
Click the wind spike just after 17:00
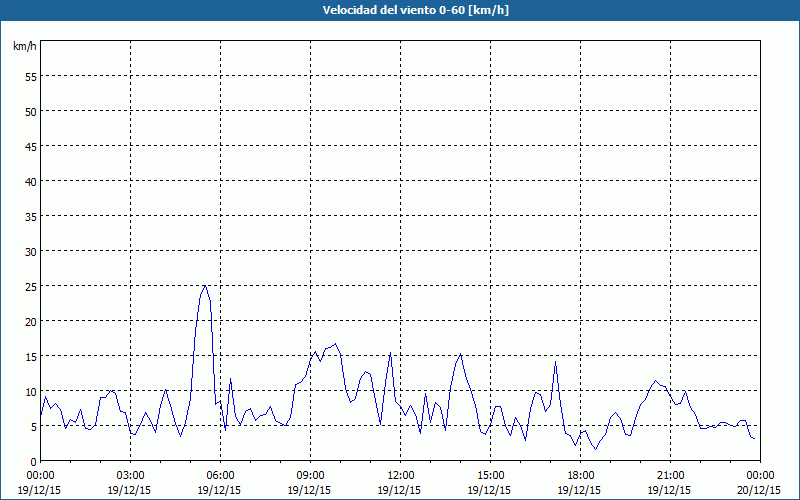556,362
